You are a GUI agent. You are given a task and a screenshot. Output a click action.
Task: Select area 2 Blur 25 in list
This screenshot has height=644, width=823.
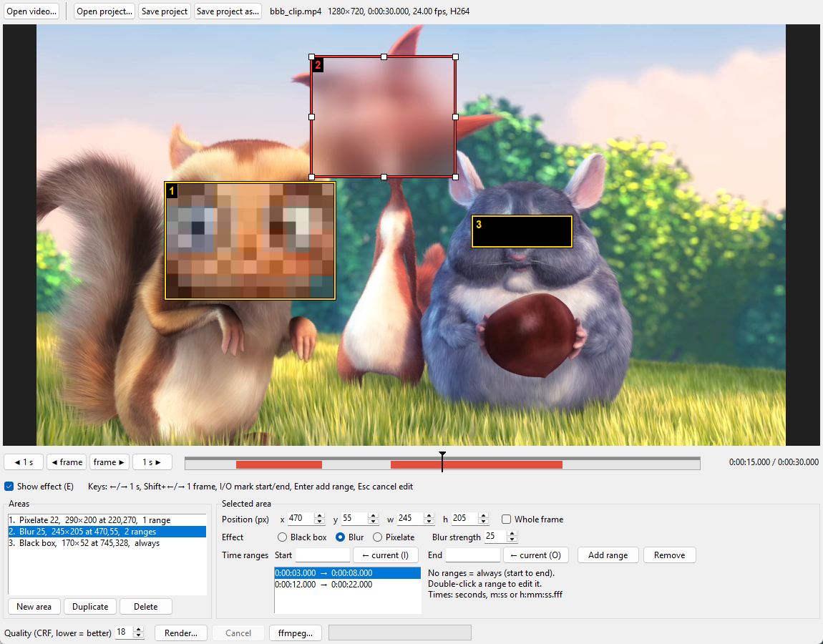tap(107, 532)
